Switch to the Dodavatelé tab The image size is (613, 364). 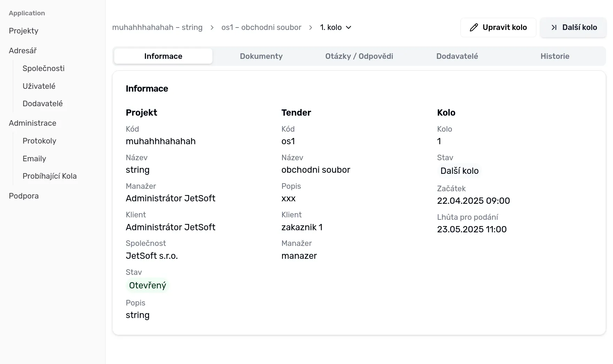click(x=457, y=56)
